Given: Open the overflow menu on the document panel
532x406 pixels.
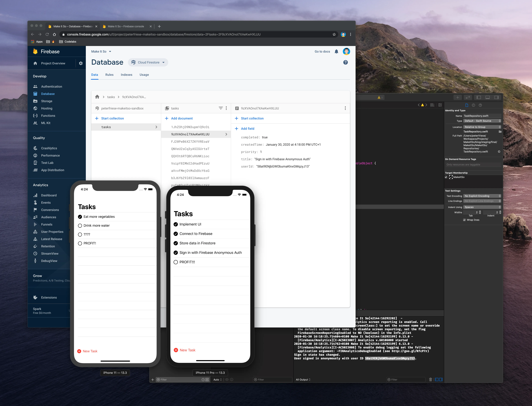Looking at the screenshot, I should [x=345, y=108].
